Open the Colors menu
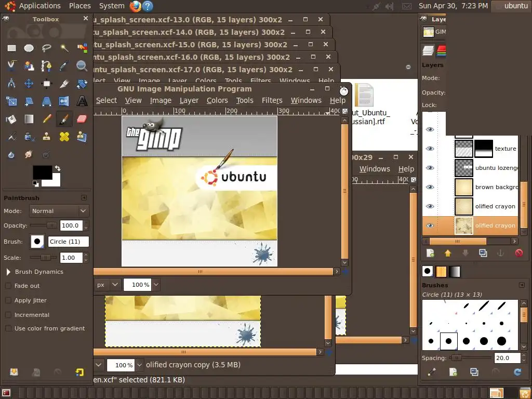The width and height of the screenshot is (532, 399). [x=217, y=100]
